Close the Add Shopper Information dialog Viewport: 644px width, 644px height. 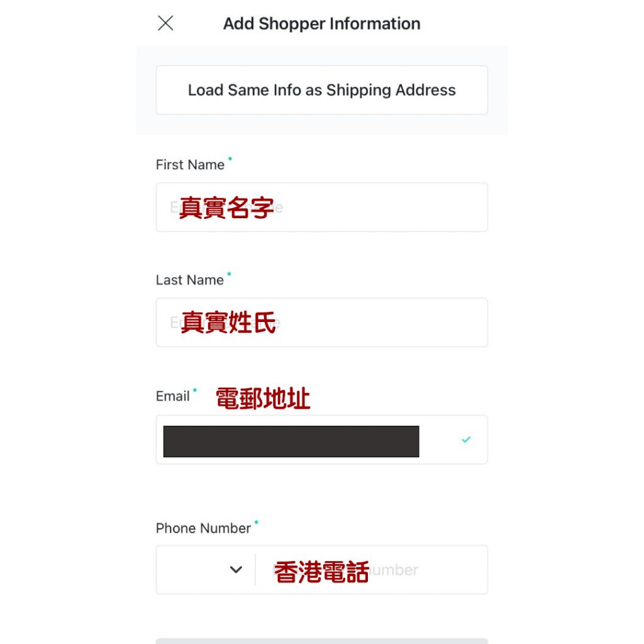[165, 23]
